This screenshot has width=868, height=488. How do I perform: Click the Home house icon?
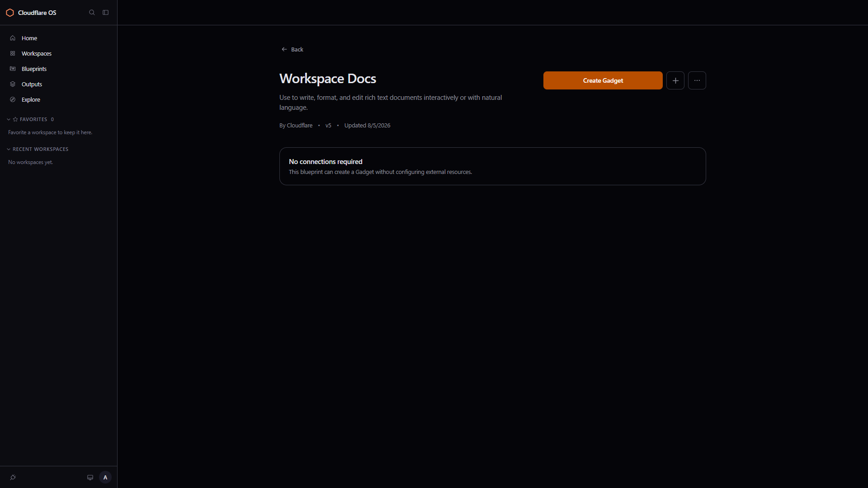click(x=13, y=38)
